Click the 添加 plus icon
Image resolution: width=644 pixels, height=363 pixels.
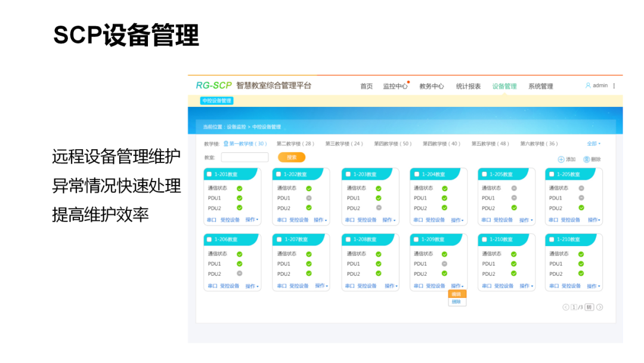click(x=561, y=159)
